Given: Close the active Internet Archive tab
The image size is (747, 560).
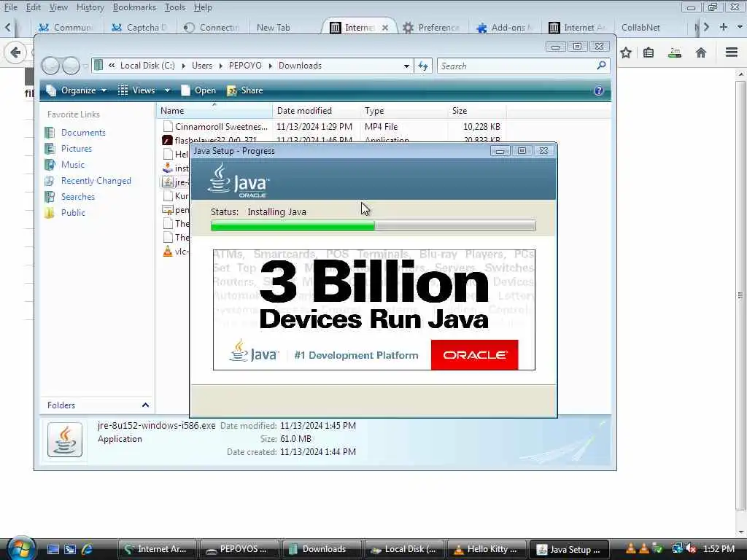Looking at the screenshot, I should 385,28.
